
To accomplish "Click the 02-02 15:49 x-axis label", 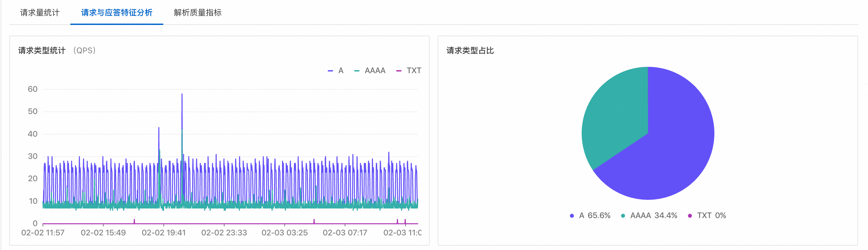I will click(x=103, y=233).
